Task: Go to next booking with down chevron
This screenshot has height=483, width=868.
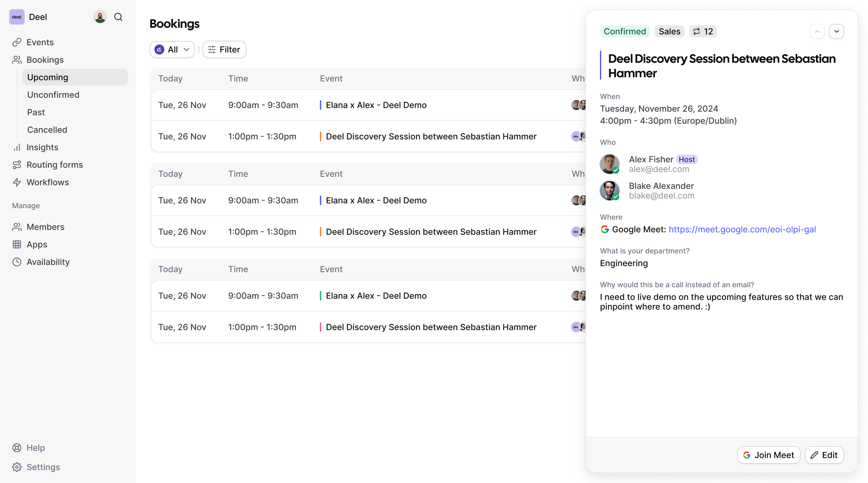Action: pyautogui.click(x=836, y=31)
